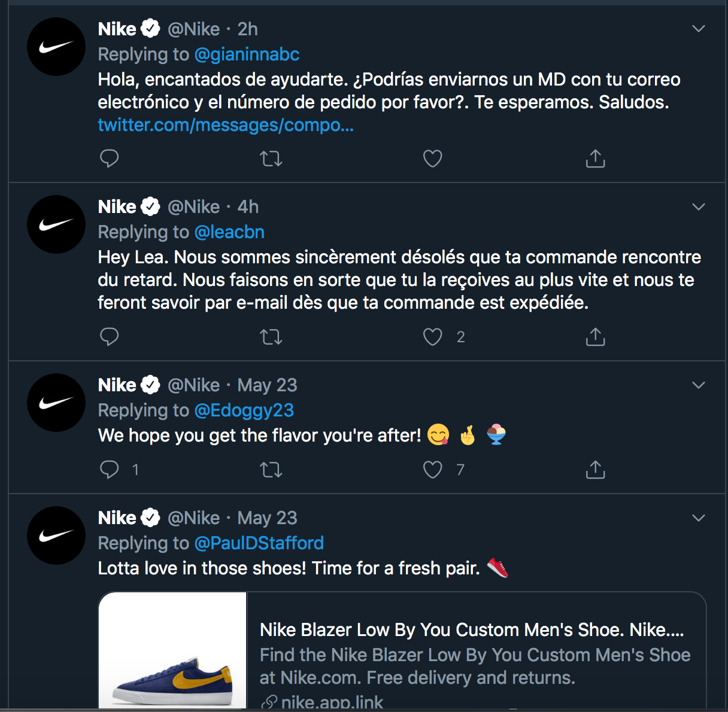Click the heart showing 2 likes
728x712 pixels.
click(x=432, y=337)
